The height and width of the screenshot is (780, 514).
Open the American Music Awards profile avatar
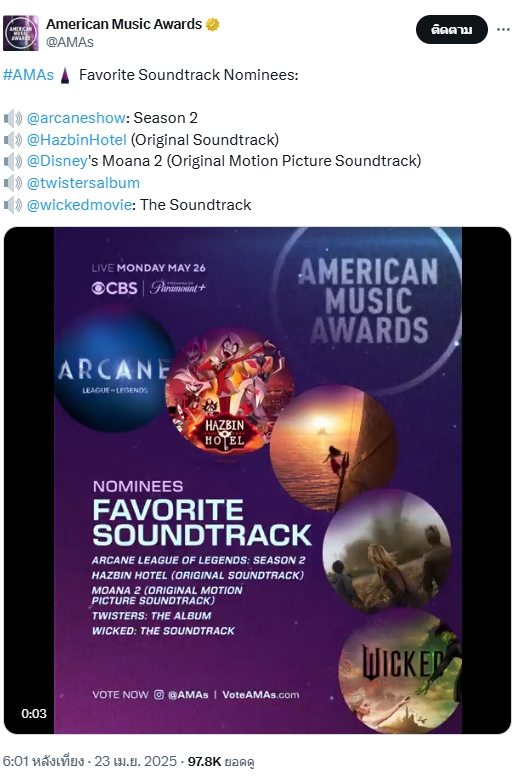pyautogui.click(x=20, y=33)
